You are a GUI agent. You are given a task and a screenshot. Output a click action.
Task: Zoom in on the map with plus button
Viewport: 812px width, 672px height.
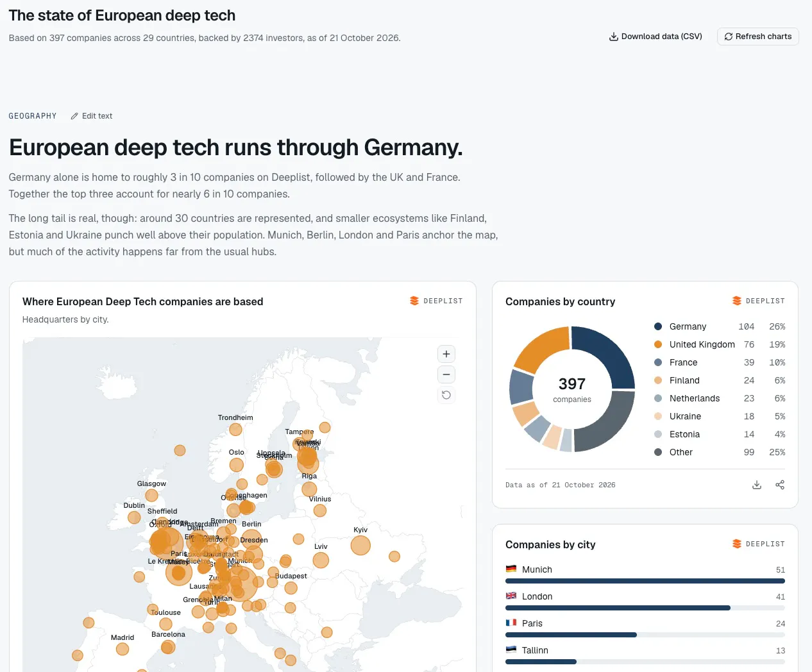(446, 354)
